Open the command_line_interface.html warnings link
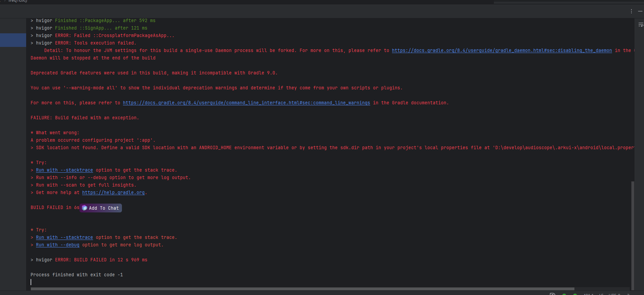This screenshot has height=295, width=644. tap(246, 103)
